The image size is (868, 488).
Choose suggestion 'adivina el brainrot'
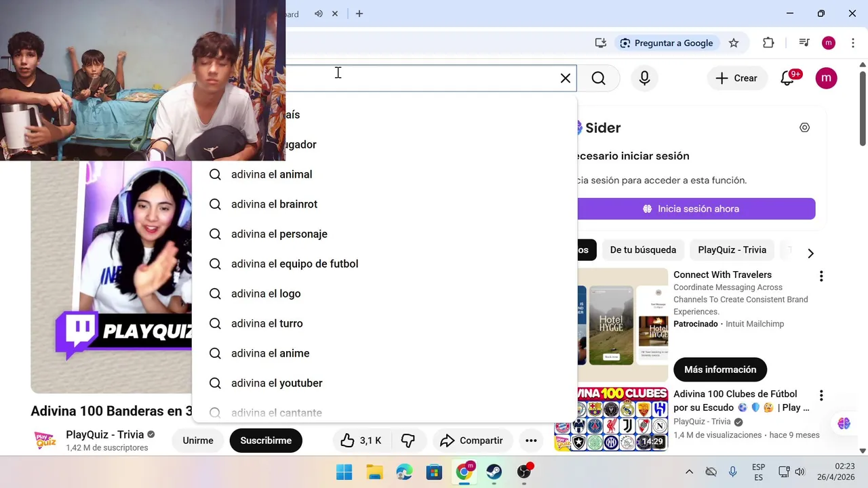click(x=384, y=204)
